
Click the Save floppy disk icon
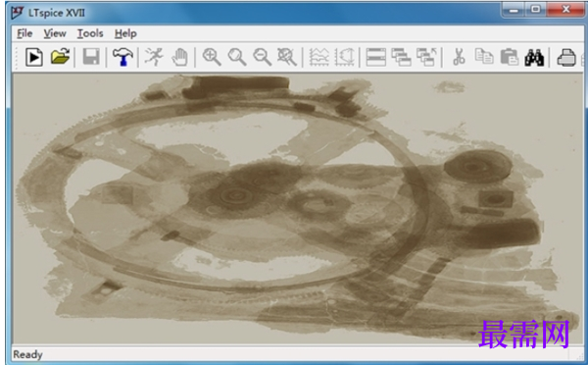(91, 57)
